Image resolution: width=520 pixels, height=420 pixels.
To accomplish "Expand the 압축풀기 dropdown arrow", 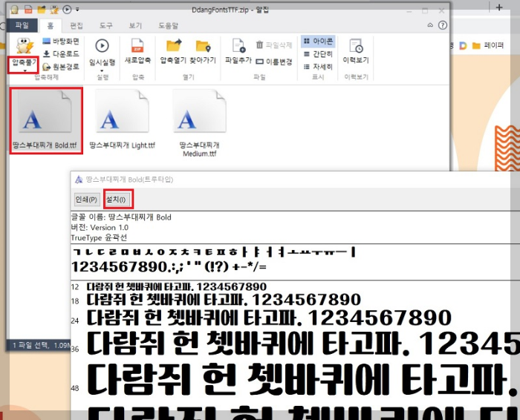I will click(x=25, y=70).
